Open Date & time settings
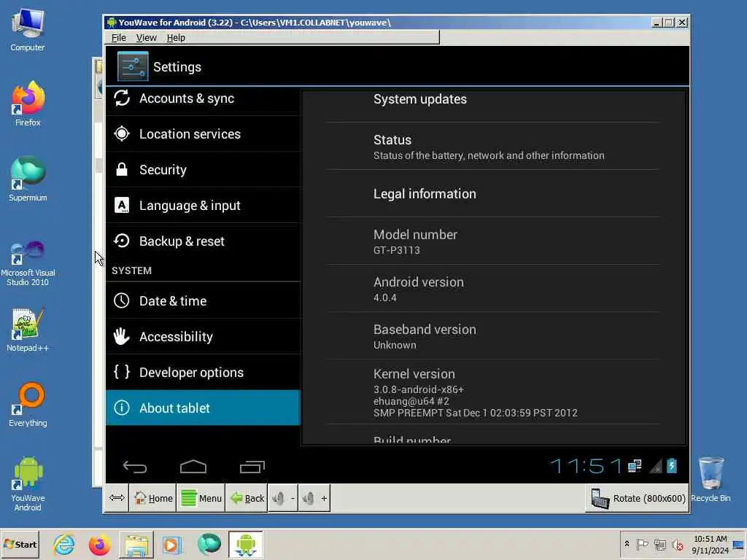Screen dimensions: 747x560 tap(204, 300)
